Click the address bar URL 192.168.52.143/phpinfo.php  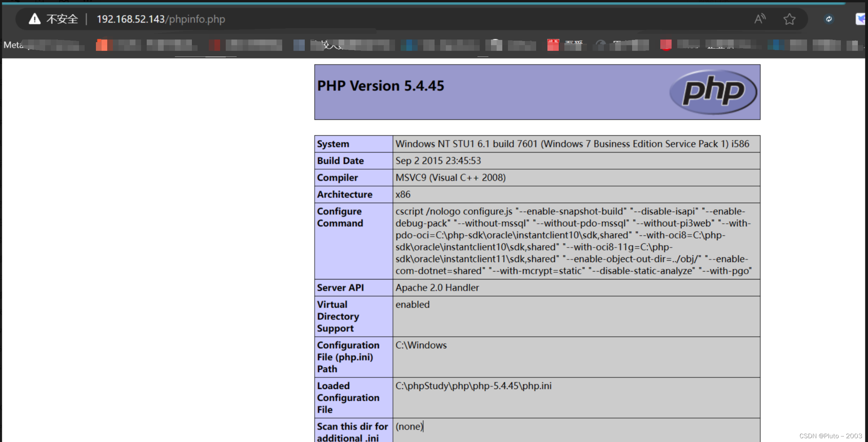point(161,19)
